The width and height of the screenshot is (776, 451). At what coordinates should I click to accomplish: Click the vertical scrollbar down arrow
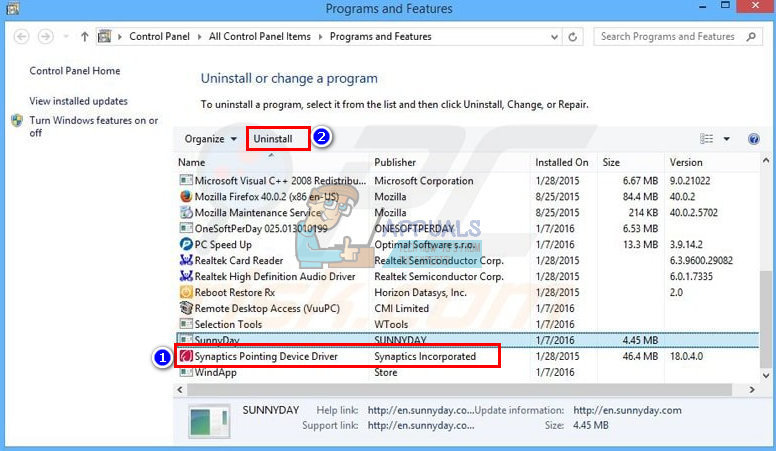tap(766, 376)
